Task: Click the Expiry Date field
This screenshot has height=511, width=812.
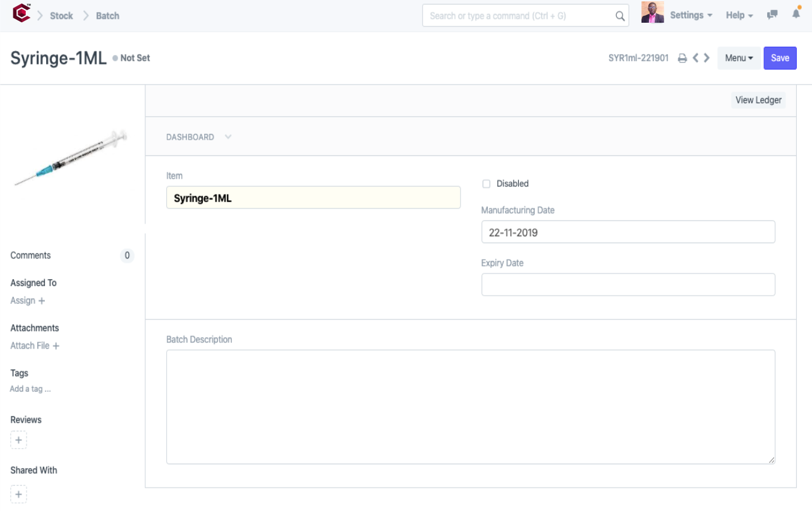Action: pos(627,285)
